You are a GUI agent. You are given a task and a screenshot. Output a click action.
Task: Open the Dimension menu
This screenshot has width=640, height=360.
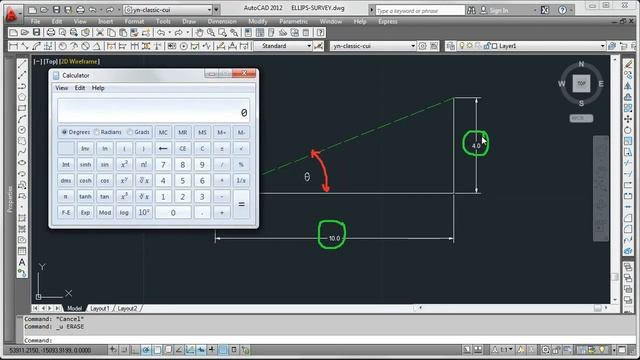222,21
